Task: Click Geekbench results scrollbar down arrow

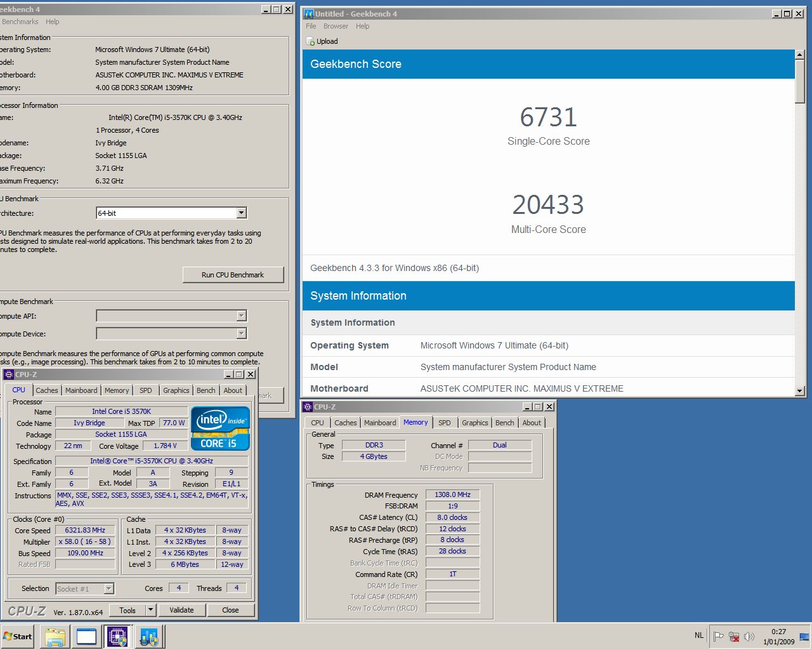Action: click(800, 392)
